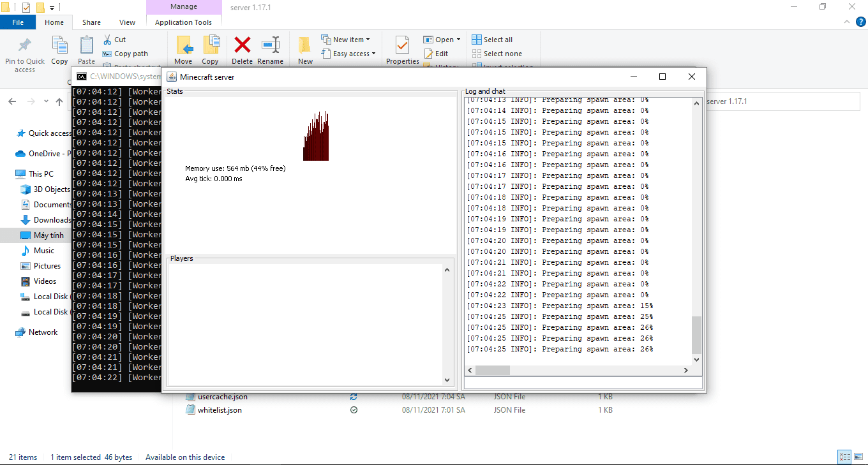868x465 pixels.
Task: Click the Rename icon in the ribbon
Action: [270, 50]
